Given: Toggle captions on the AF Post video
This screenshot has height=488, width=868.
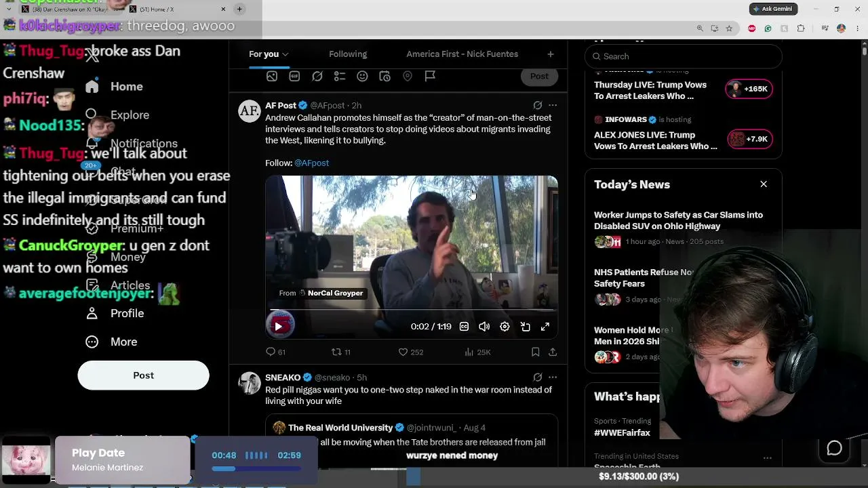Looking at the screenshot, I should click(464, 327).
